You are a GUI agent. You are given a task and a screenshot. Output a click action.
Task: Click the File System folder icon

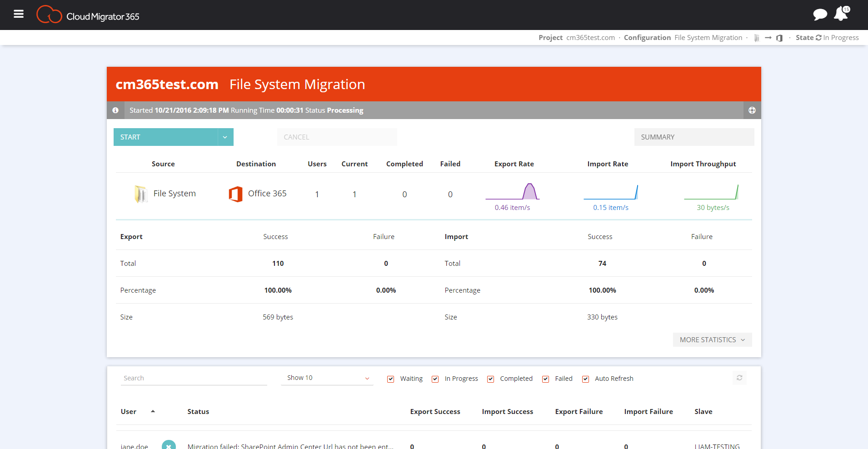coord(141,194)
